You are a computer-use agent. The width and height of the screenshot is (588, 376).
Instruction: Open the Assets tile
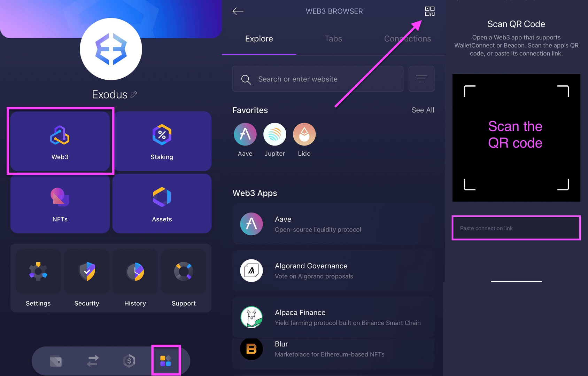(162, 204)
